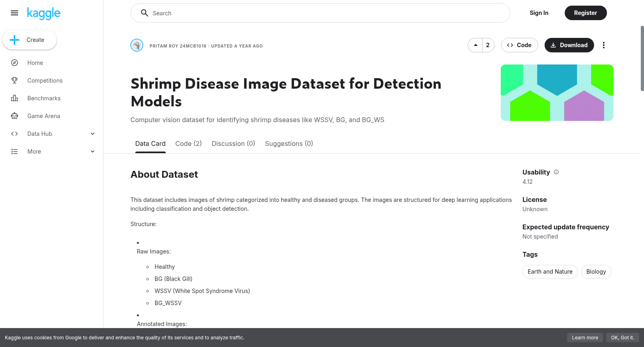The image size is (644, 347).
Task: Open the hamburger navigation menu
Action: [x=14, y=13]
